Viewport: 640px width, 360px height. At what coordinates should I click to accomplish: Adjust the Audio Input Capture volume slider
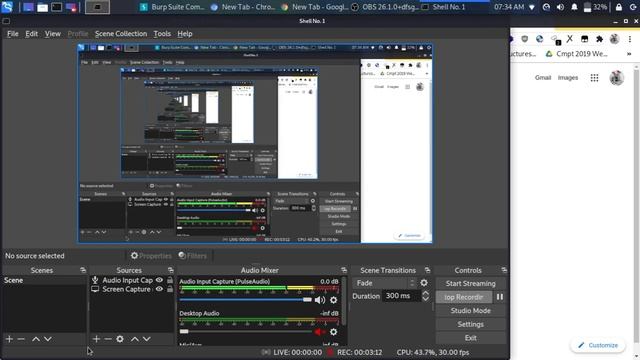click(x=245, y=300)
